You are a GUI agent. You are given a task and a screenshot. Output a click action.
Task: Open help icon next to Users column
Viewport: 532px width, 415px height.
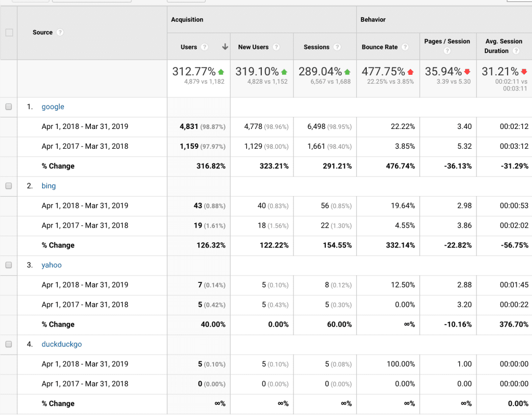pyautogui.click(x=204, y=47)
